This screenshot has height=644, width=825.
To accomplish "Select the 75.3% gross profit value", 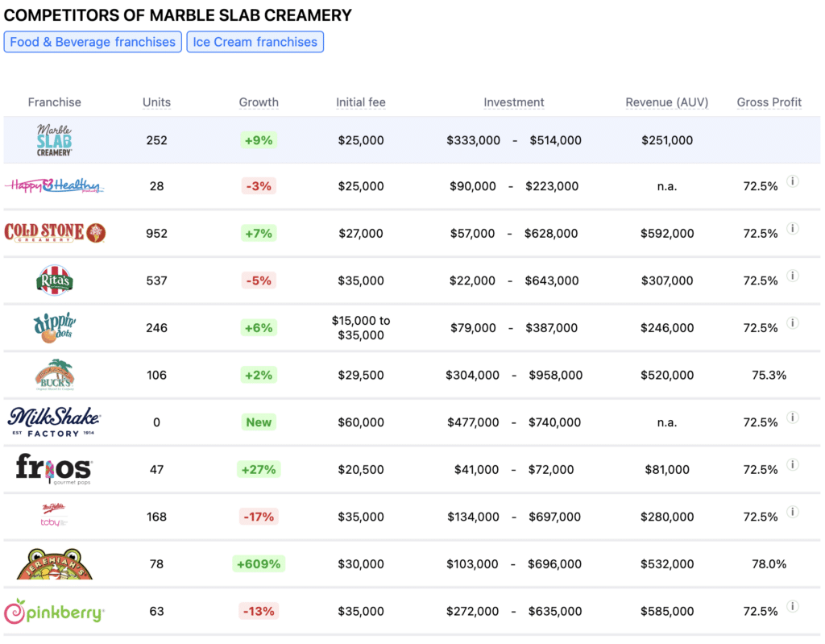I will click(769, 376).
